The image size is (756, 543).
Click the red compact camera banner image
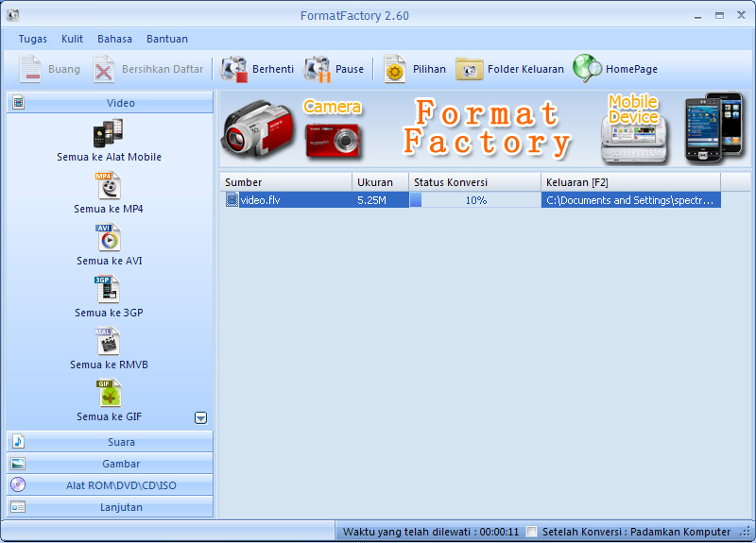[333, 141]
